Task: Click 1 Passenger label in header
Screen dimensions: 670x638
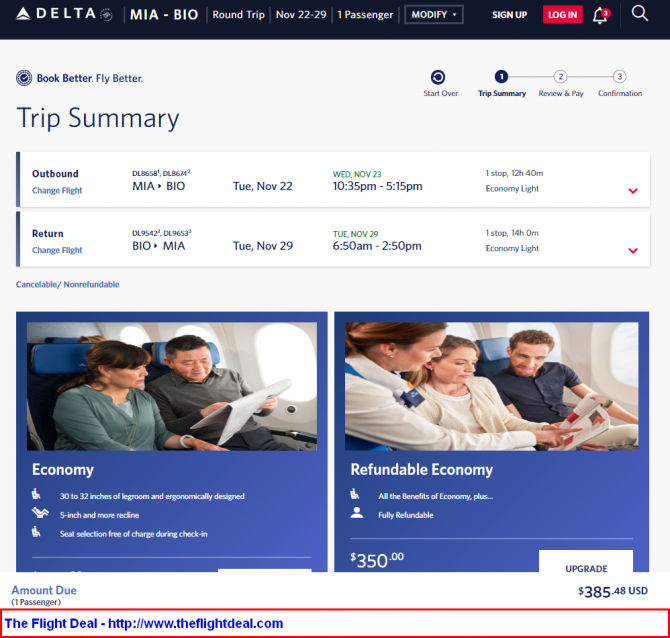Action: point(365,15)
